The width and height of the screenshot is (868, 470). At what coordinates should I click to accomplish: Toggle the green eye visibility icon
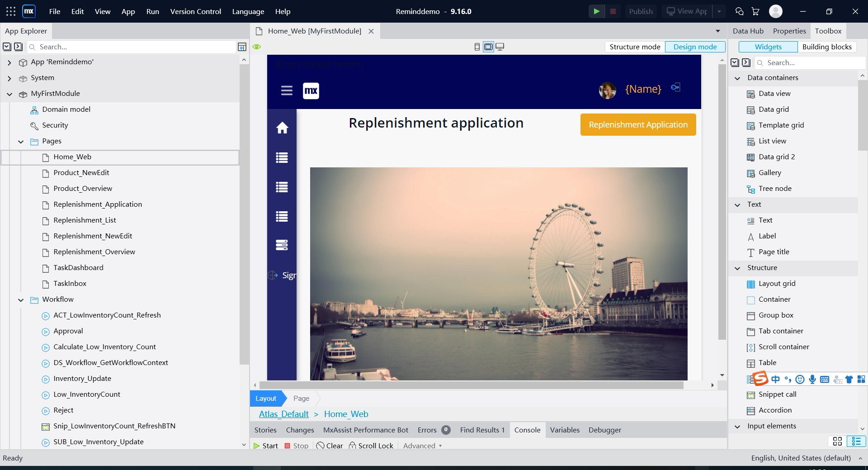257,47
